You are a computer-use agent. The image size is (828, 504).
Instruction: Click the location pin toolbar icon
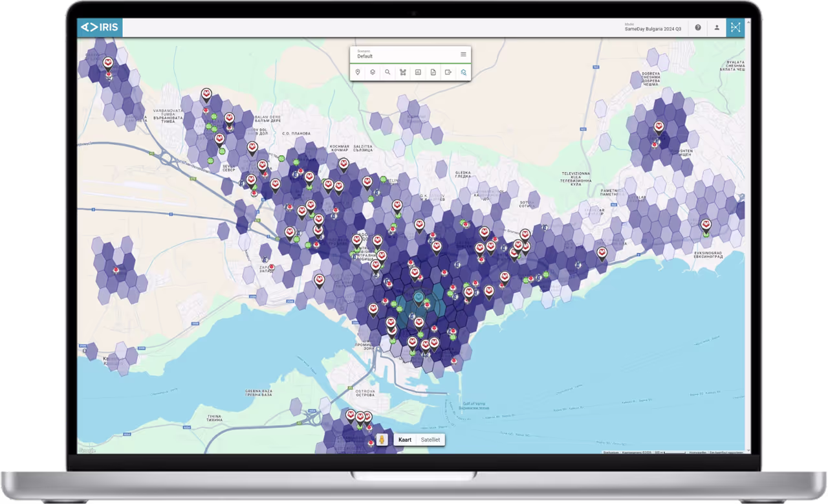(x=358, y=72)
